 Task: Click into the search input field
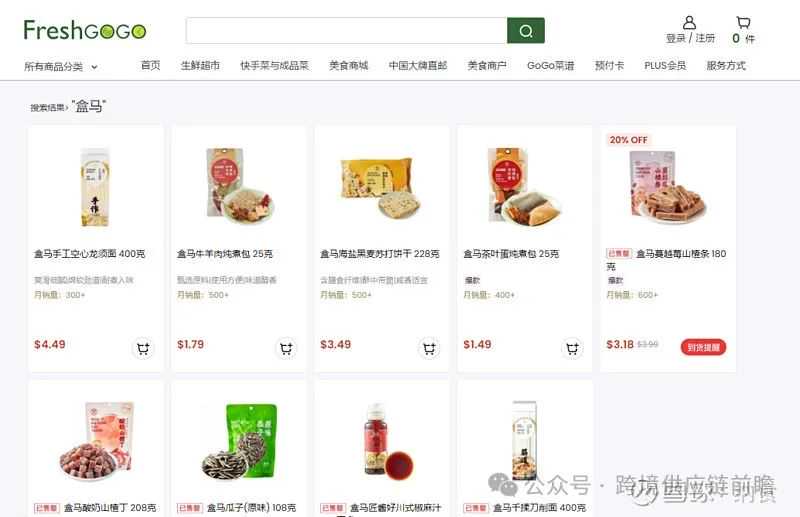point(346,31)
